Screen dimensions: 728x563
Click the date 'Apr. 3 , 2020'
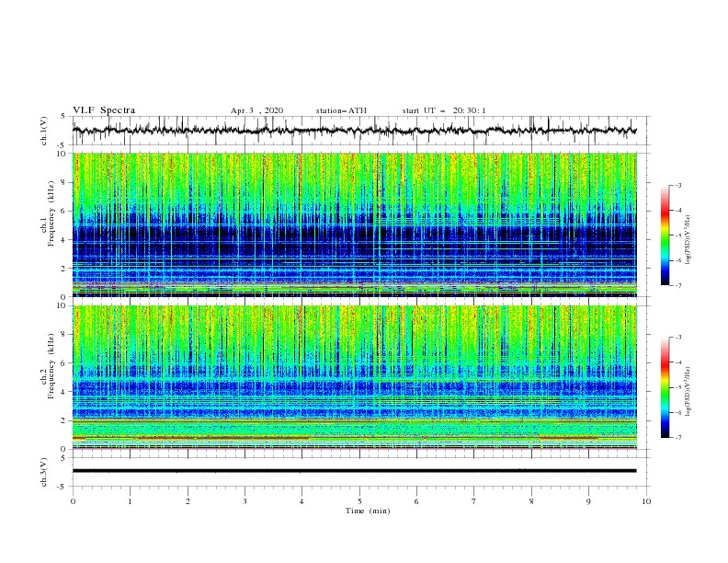[256, 110]
